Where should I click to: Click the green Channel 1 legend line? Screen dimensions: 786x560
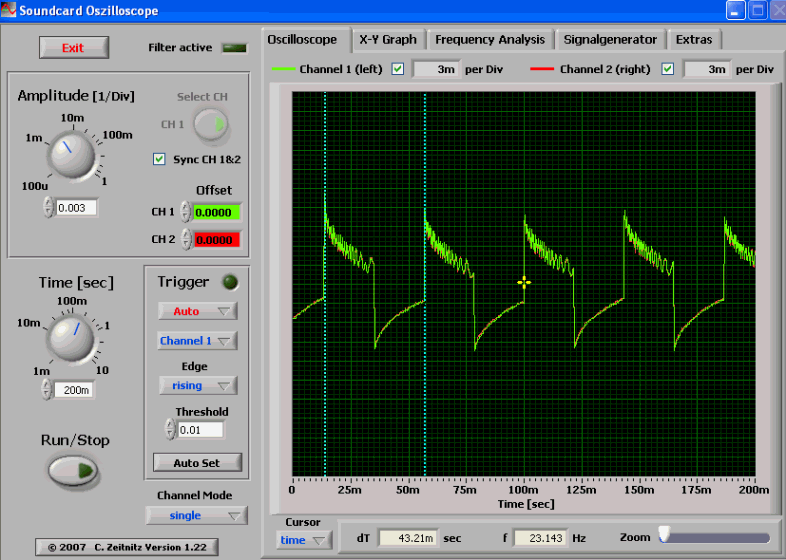point(284,69)
